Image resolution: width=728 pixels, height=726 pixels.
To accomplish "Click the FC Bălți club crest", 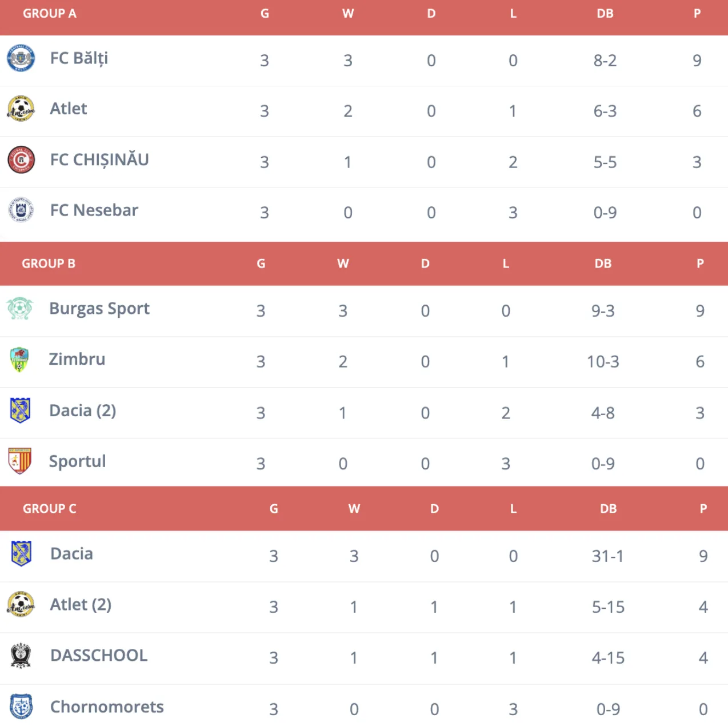I will pyautogui.click(x=21, y=58).
